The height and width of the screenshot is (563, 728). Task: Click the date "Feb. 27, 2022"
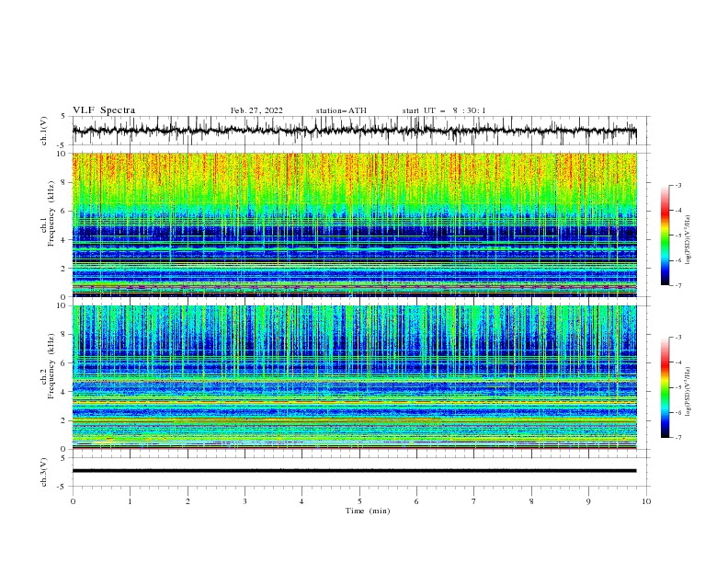[256, 110]
